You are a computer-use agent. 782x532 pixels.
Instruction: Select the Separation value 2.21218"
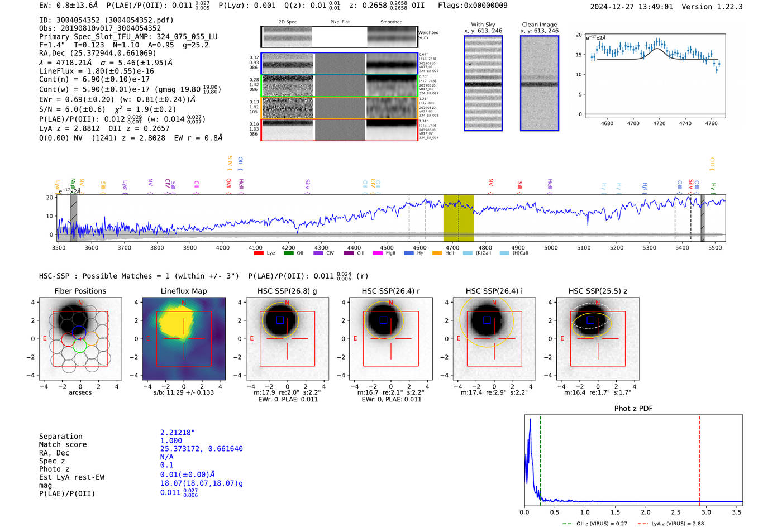click(178, 433)
